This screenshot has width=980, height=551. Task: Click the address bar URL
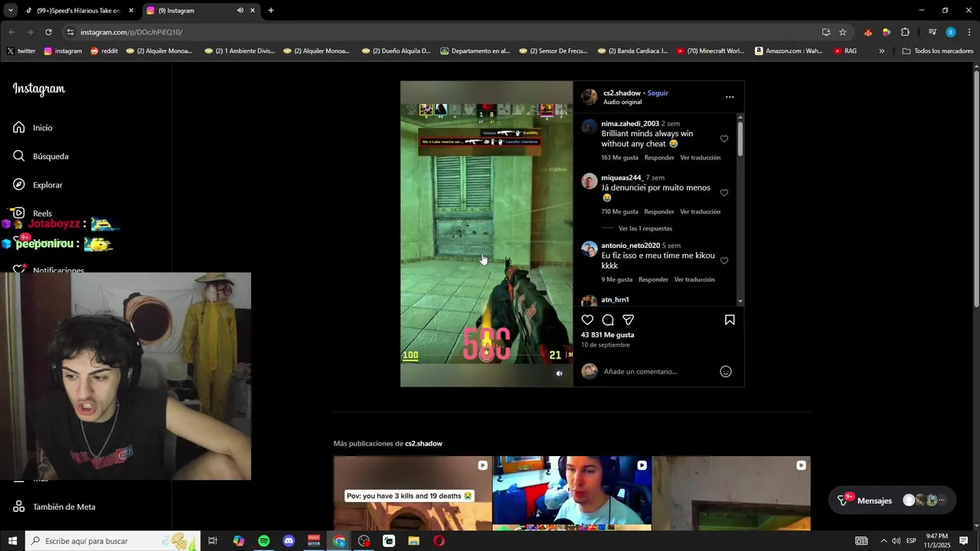pos(131,32)
